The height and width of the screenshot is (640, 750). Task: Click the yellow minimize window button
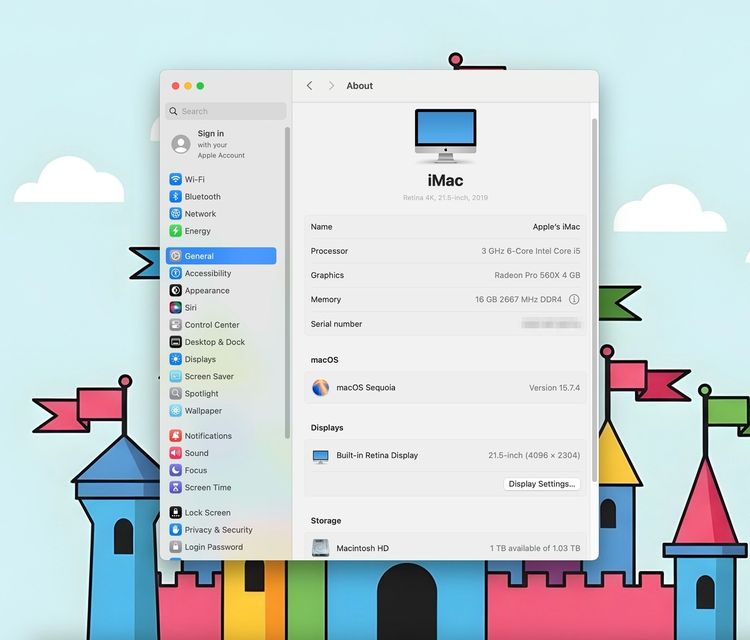point(188,86)
